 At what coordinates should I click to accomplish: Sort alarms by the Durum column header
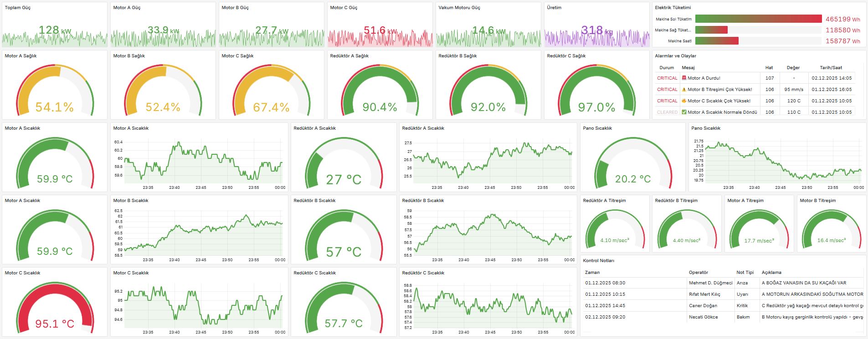point(666,67)
